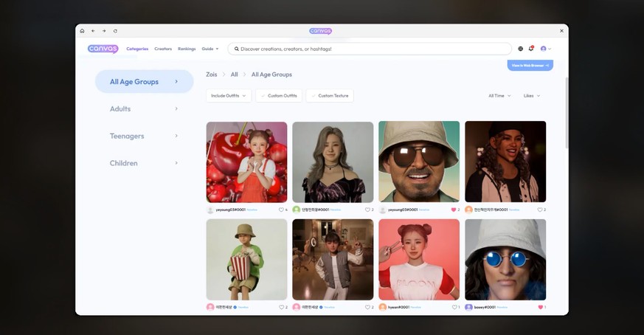Click the Canvas logo in the navigation bar
The width and height of the screenshot is (644, 335).
click(103, 49)
